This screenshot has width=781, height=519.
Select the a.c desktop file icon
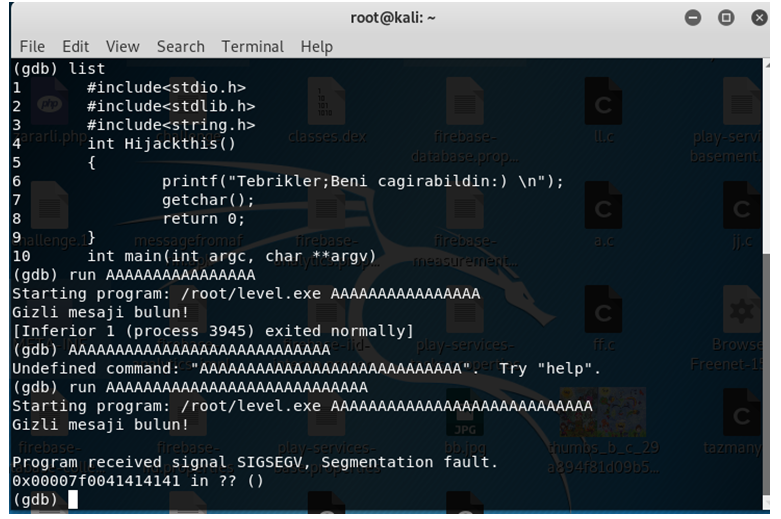tap(603, 215)
